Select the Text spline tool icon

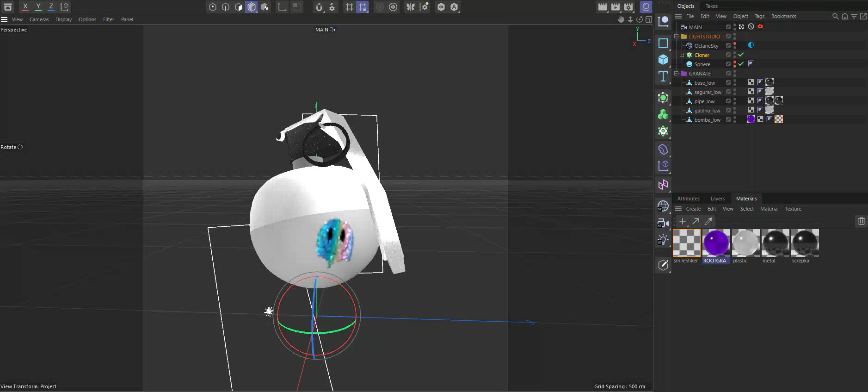pyautogui.click(x=663, y=76)
